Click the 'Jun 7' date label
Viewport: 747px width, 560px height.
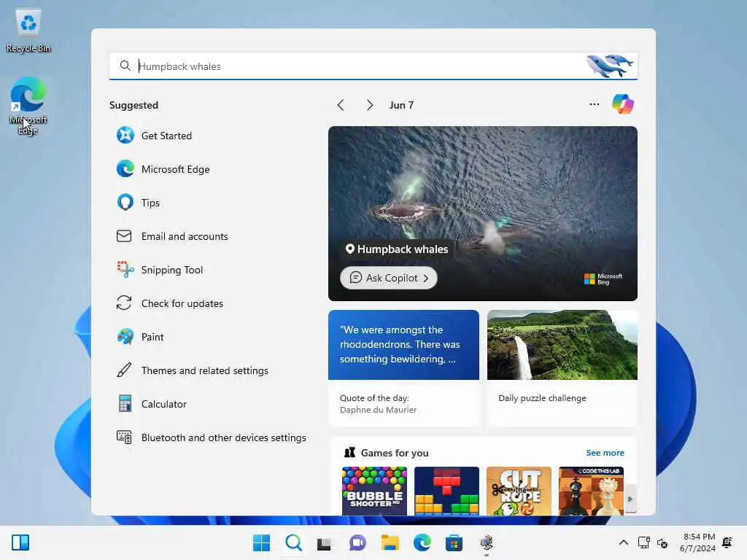tap(401, 105)
